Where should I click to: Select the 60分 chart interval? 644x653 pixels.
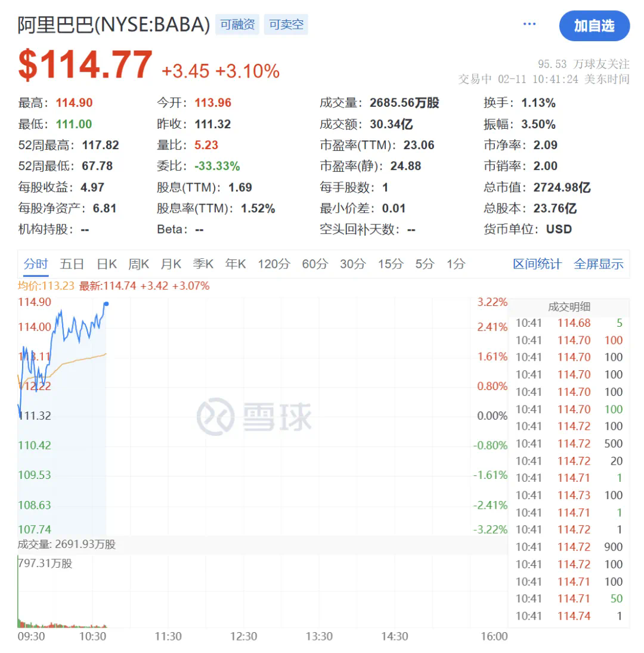coord(314,264)
